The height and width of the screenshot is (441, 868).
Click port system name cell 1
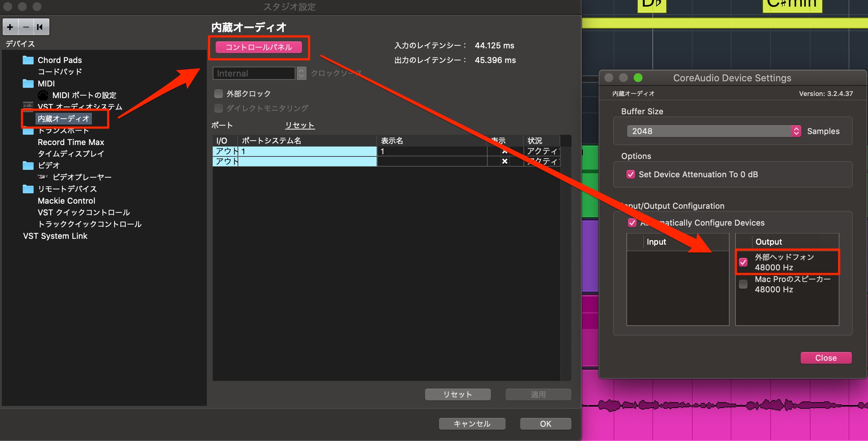(308, 151)
